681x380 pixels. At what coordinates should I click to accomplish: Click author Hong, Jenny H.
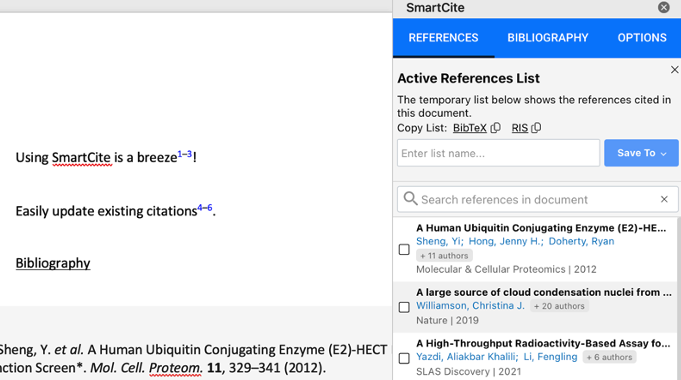coord(506,241)
